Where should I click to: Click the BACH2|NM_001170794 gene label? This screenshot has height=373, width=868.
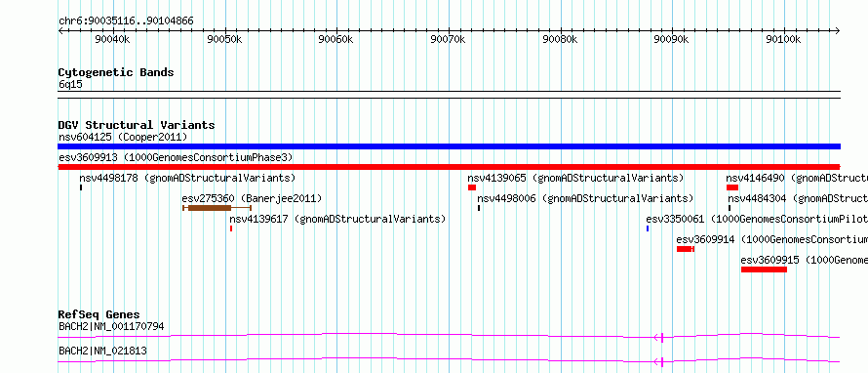pyautogui.click(x=111, y=326)
